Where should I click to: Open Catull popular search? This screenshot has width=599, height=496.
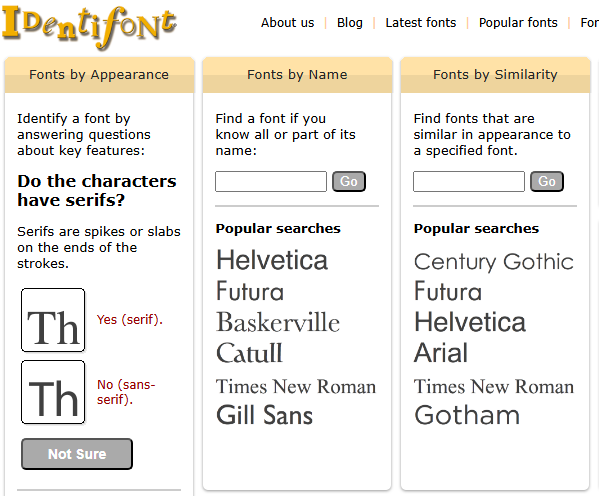coord(249,353)
